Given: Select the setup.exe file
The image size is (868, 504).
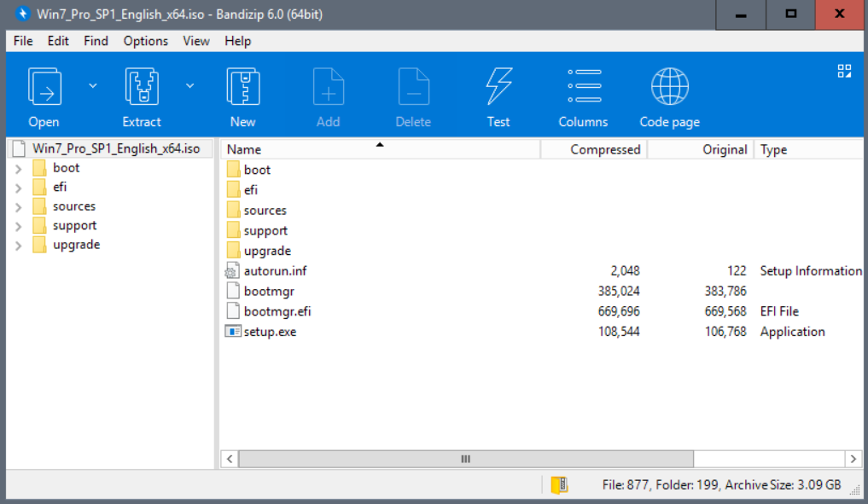Looking at the screenshot, I should (x=271, y=332).
